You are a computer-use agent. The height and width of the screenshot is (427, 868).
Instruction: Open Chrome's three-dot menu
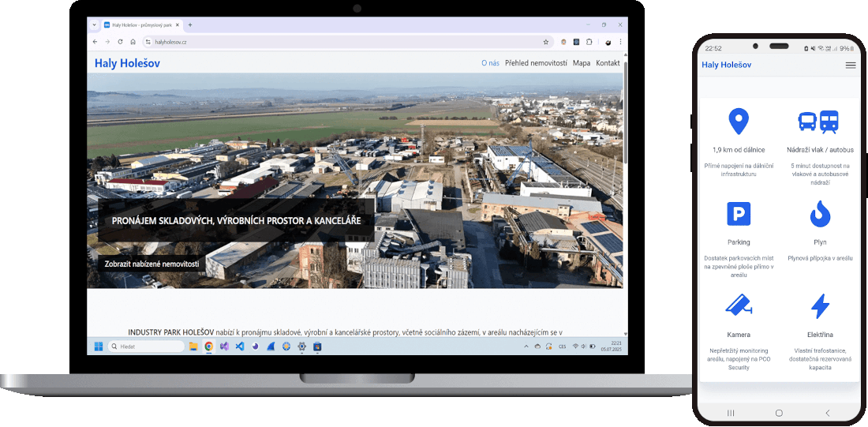620,42
